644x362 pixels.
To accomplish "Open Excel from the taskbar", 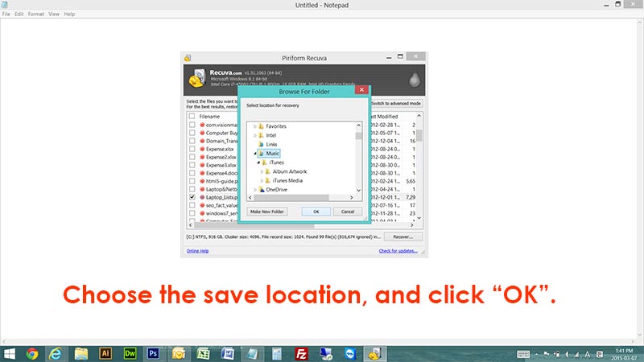I will pos(203,354).
